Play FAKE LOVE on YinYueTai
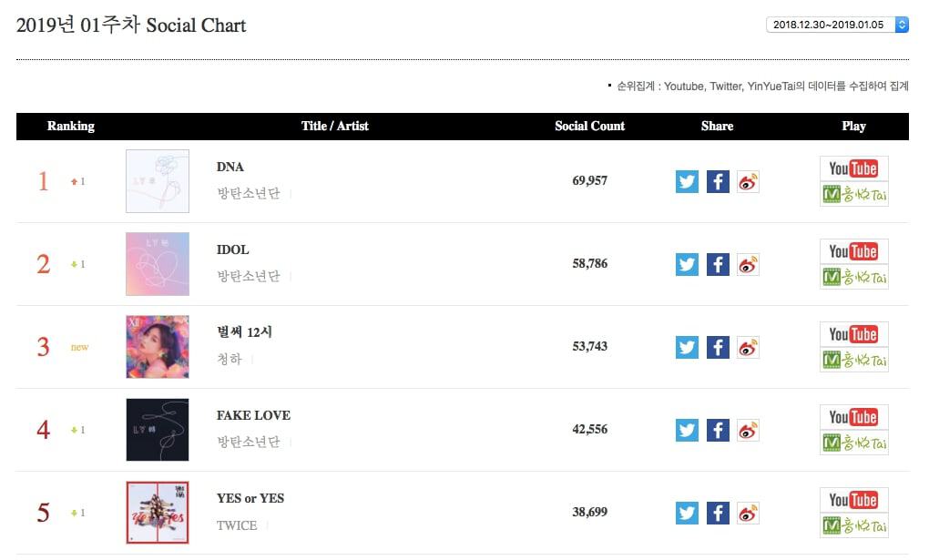Viewport: 929px width, 560px height. click(853, 443)
